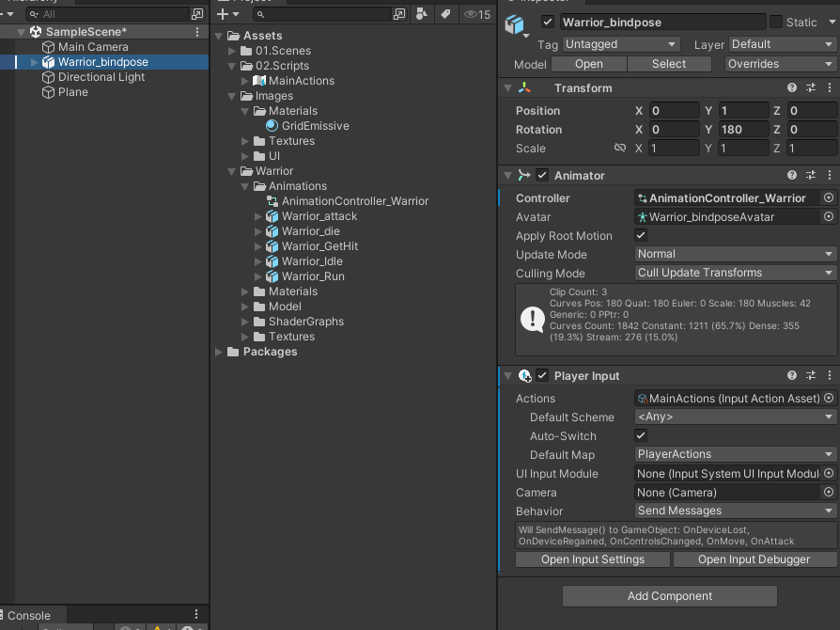Screen dimensions: 840x630
Task: Click the Model Open button
Action: 589,64
